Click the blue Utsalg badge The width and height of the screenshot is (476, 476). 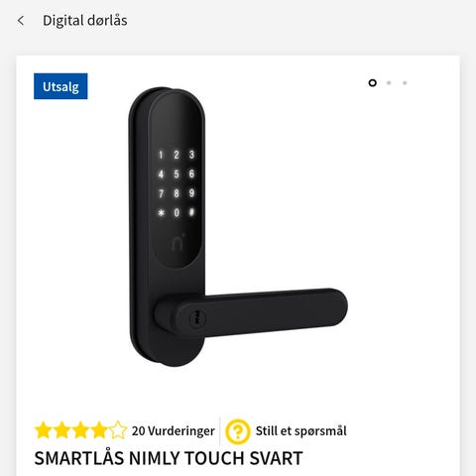[60, 86]
